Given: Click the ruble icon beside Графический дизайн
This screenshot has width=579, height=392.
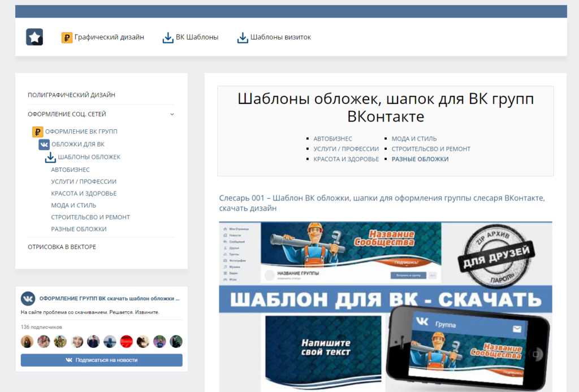Looking at the screenshot, I should coord(67,37).
